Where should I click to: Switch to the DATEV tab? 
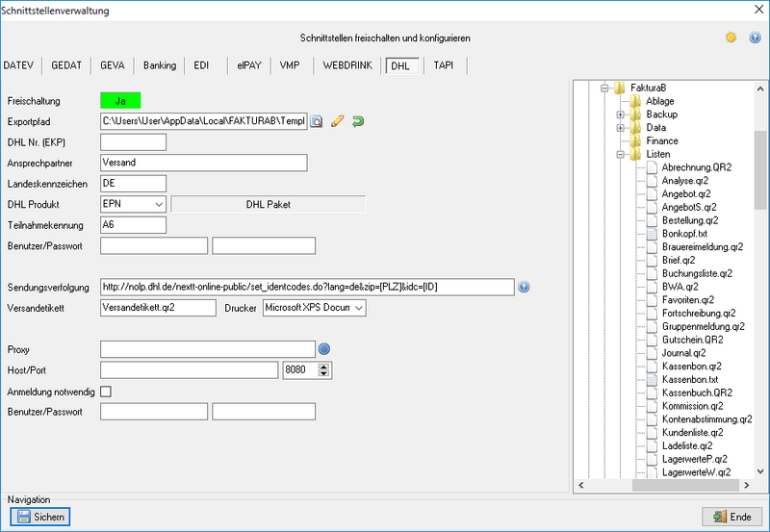18,65
